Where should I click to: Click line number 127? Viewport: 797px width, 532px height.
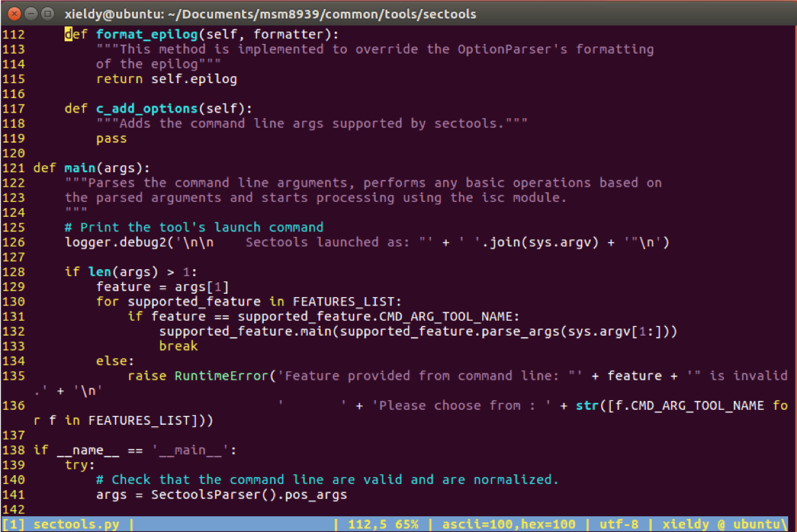pyautogui.click(x=14, y=257)
